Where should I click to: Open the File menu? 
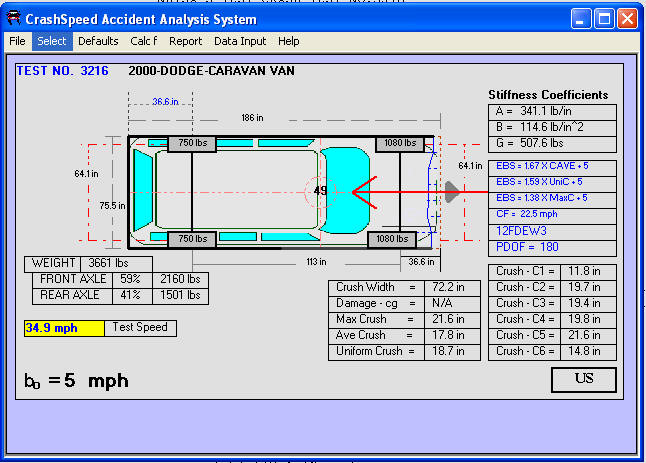(17, 41)
